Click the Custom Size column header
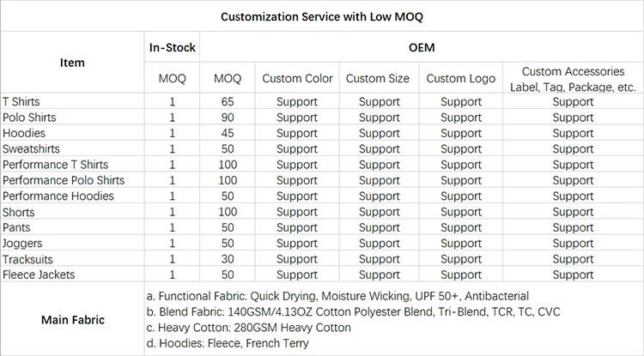 pyautogui.click(x=378, y=79)
